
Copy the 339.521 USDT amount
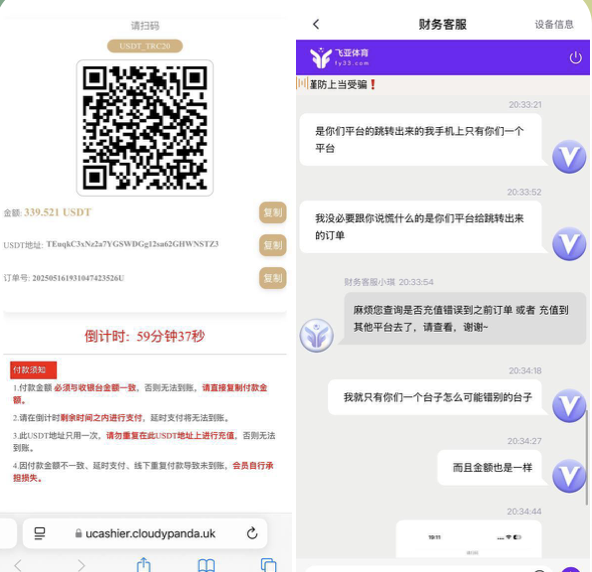click(x=273, y=213)
